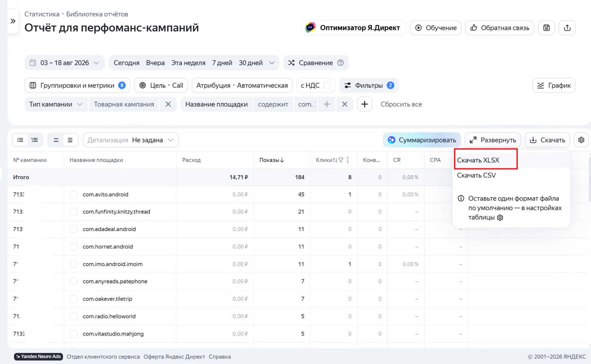Select the Эта неделя period
The width and height of the screenshot is (591, 364).
pyautogui.click(x=188, y=63)
